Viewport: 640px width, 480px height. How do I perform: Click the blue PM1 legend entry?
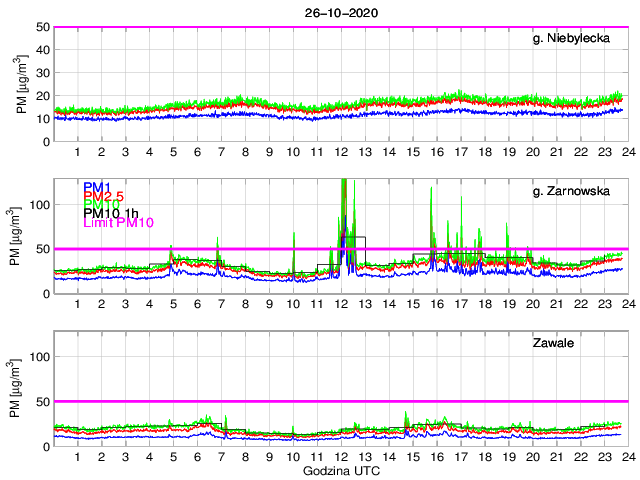click(97, 187)
